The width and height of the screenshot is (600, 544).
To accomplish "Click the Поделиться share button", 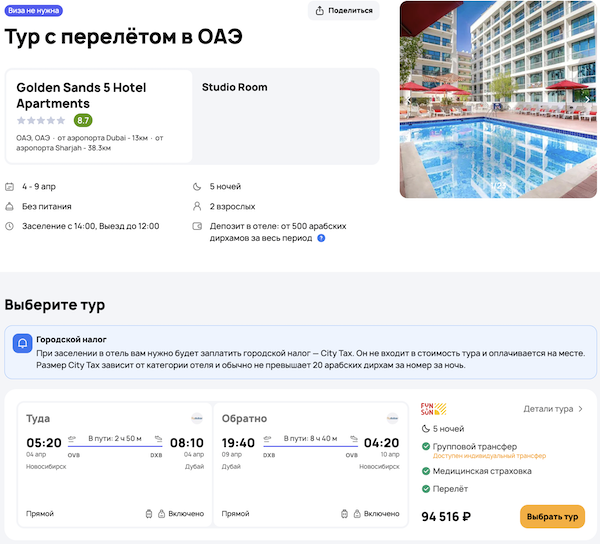I will click(344, 11).
